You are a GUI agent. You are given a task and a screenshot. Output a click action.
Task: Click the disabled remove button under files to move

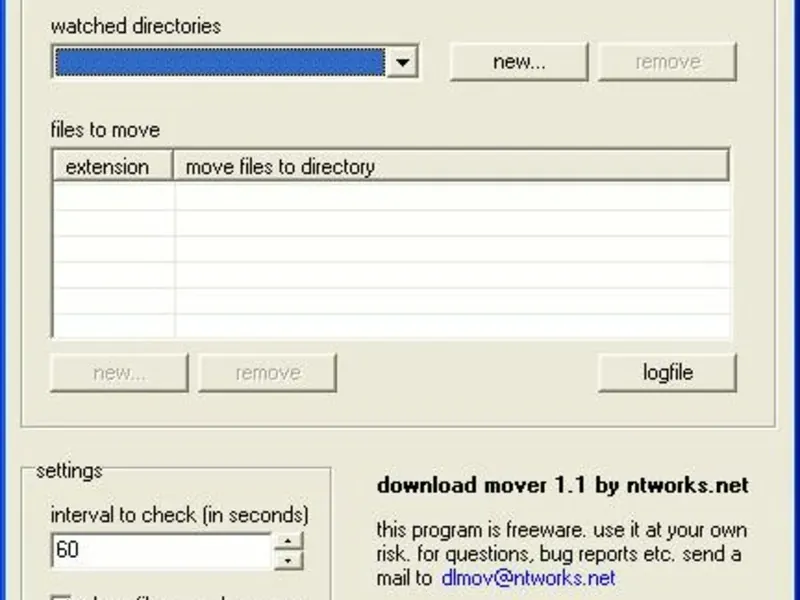coord(267,373)
